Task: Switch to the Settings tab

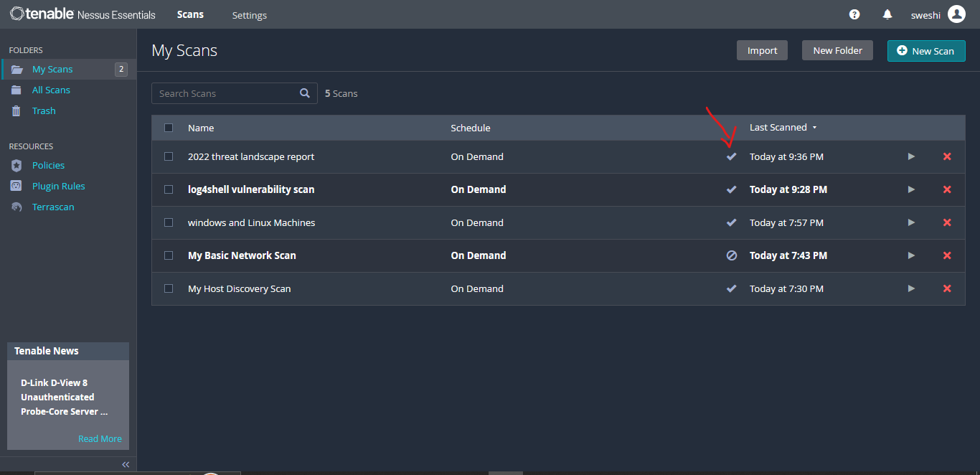Action: click(249, 15)
